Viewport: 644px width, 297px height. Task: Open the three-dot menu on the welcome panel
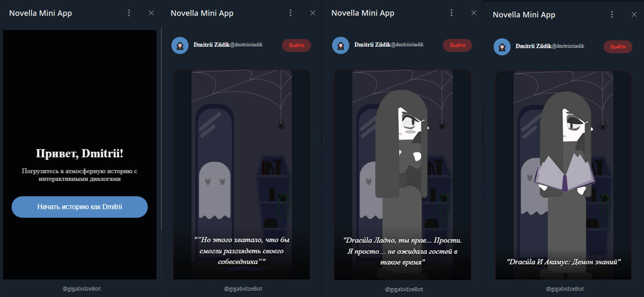pyautogui.click(x=129, y=13)
